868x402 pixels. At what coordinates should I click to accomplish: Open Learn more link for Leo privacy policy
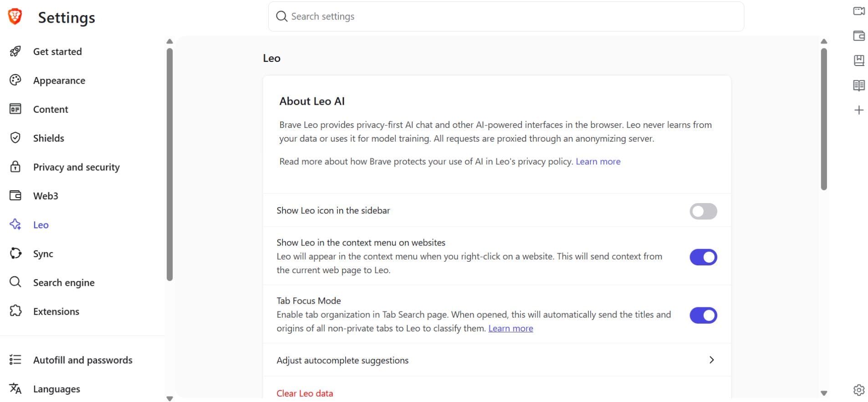click(598, 161)
